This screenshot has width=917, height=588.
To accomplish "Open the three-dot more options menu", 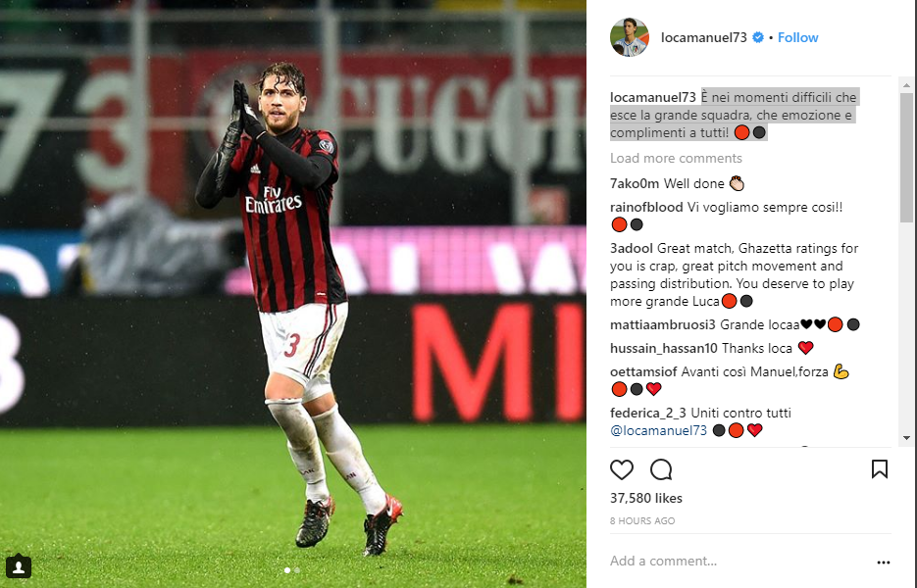I will point(883,562).
